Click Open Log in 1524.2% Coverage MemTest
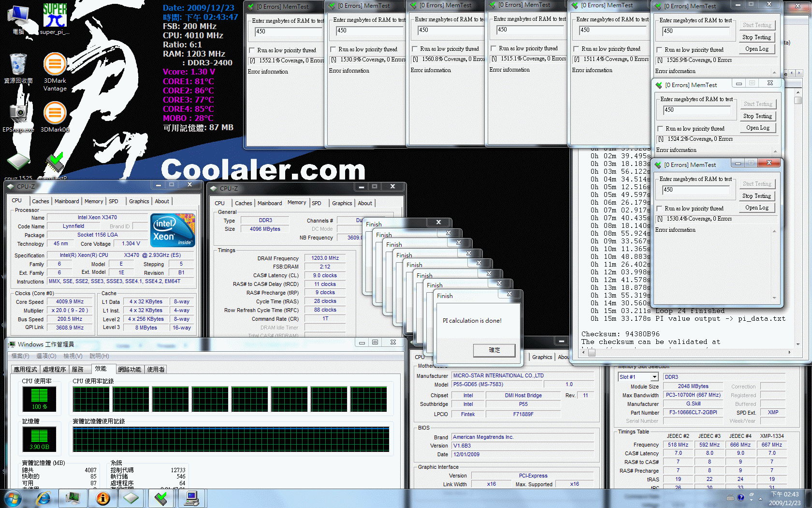Viewport: 812px width, 508px height. point(758,128)
